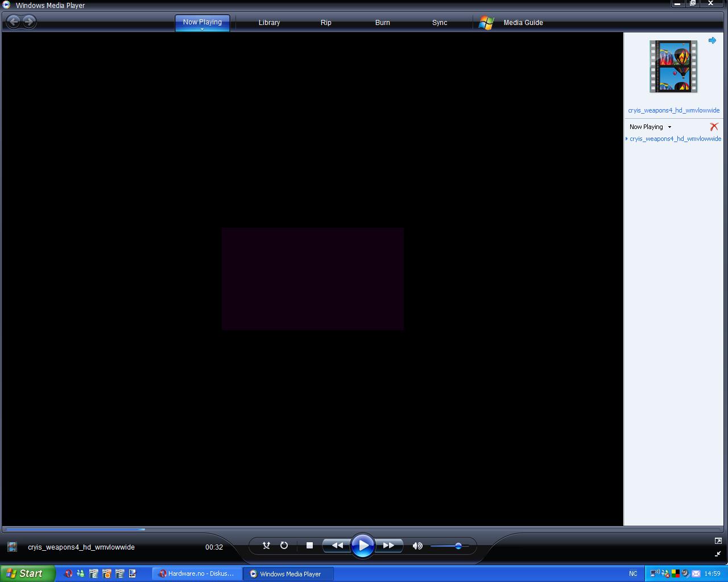The height and width of the screenshot is (582, 728).
Task: Skip to the previous item
Action: (337, 546)
